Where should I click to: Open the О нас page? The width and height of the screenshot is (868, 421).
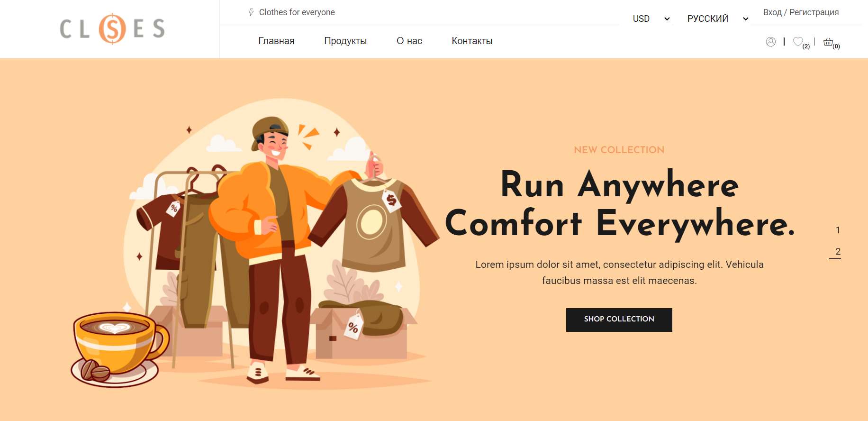[x=409, y=41]
